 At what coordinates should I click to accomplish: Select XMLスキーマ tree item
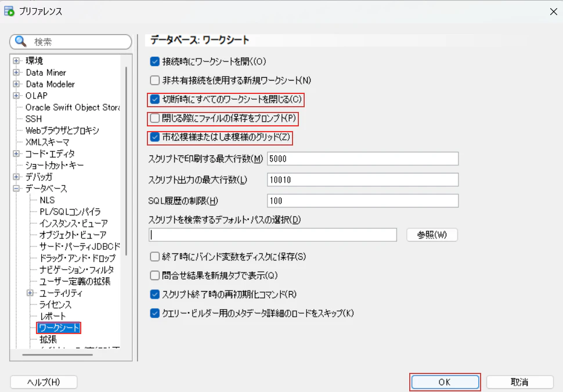coord(48,142)
